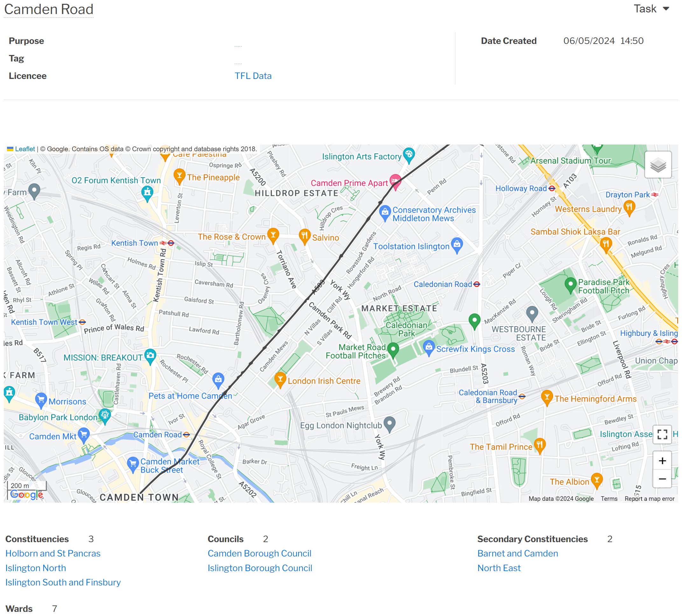682x616 pixels.
Task: Select Salvino restaurant marker
Action: (305, 237)
